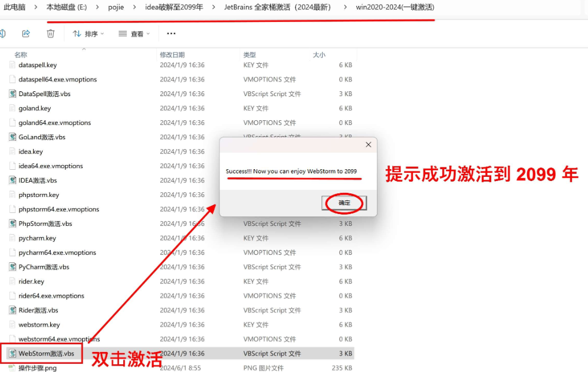The width and height of the screenshot is (588, 372).
Task: Click the Delete trash can icon
Action: (x=51, y=34)
